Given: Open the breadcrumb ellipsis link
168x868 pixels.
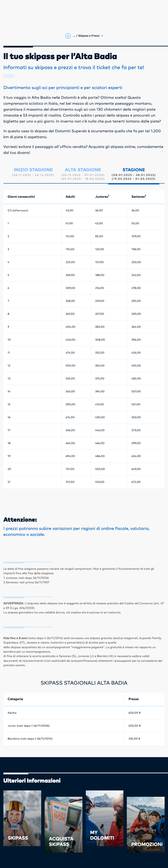Looking at the screenshot, I should (74, 36).
